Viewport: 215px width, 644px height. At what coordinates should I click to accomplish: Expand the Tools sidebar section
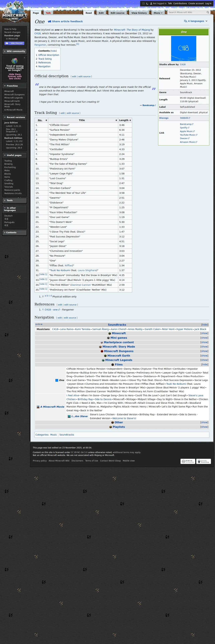(x=15, y=200)
